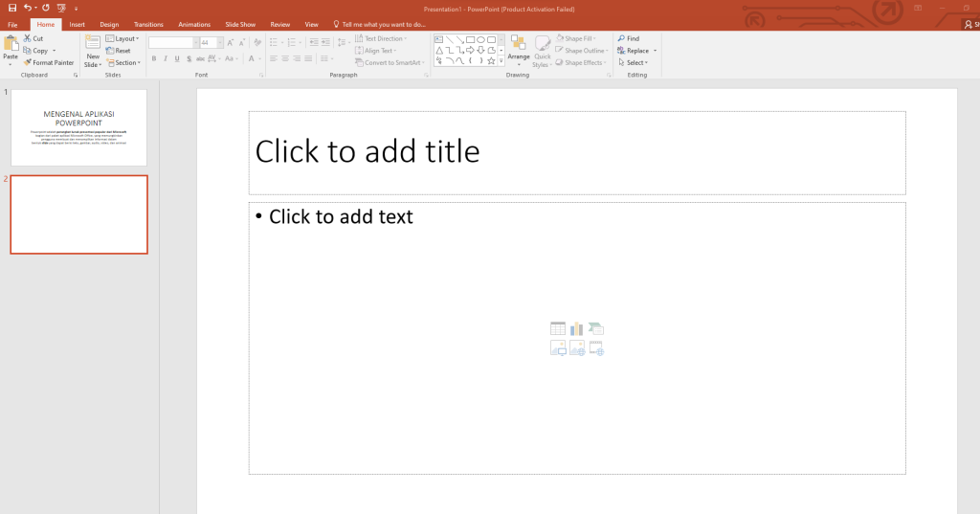Toggle Italic formatting
The height and width of the screenshot is (514, 980).
pyautogui.click(x=165, y=59)
